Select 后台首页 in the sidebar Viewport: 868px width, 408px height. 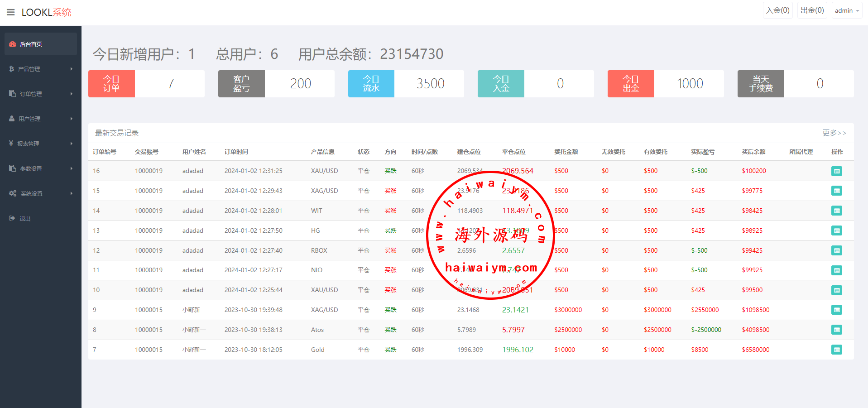coord(31,44)
